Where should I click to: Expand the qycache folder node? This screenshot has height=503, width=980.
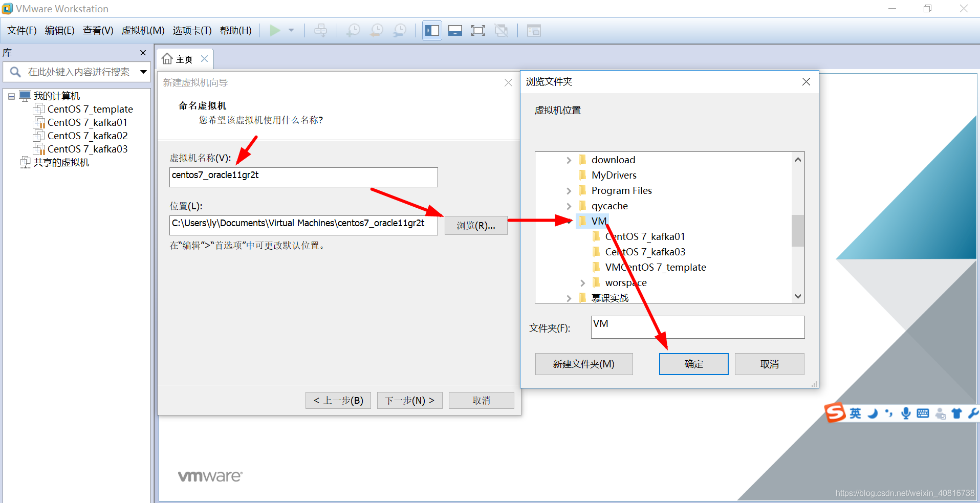tap(569, 206)
